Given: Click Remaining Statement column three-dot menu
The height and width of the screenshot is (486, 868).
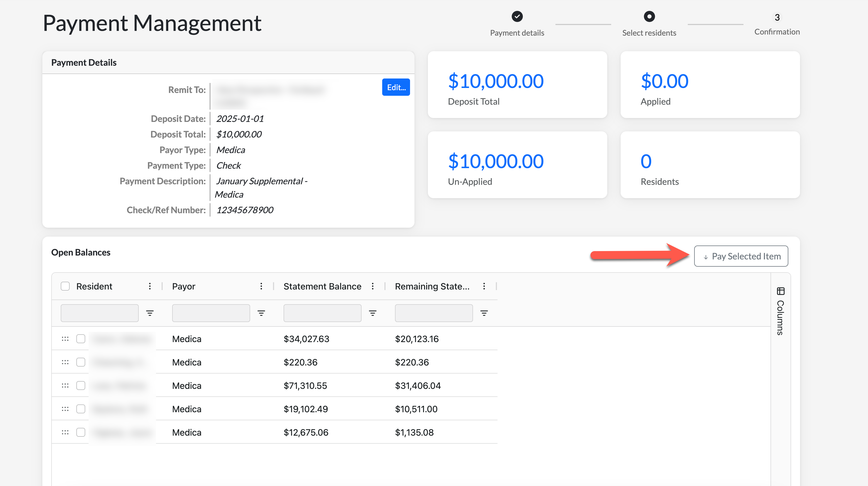Looking at the screenshot, I should (484, 286).
